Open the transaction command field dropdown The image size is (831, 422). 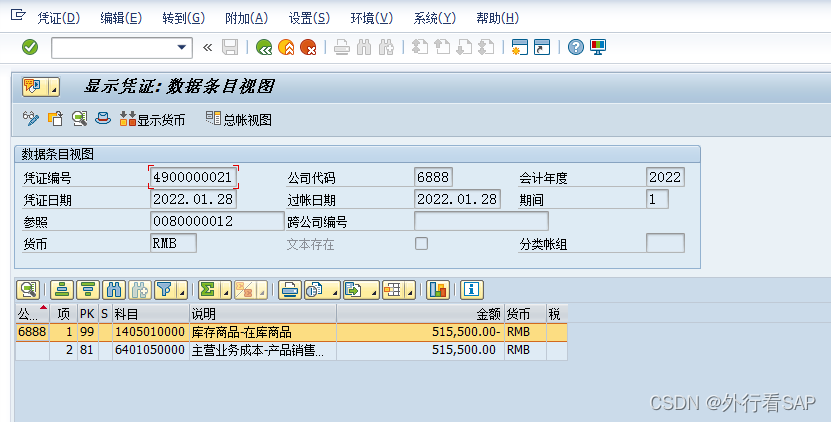182,47
